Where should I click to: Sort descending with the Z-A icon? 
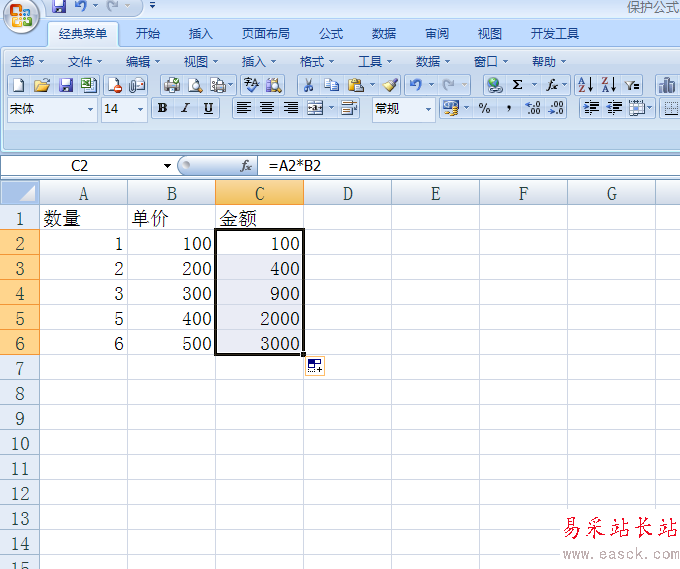(x=609, y=85)
